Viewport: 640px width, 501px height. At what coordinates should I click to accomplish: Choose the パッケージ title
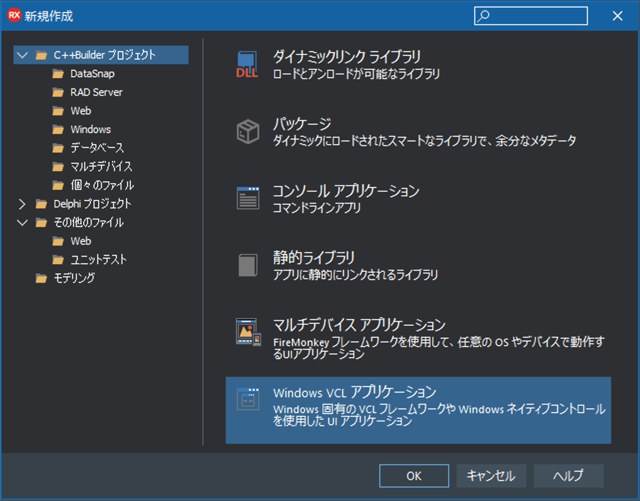(x=302, y=124)
